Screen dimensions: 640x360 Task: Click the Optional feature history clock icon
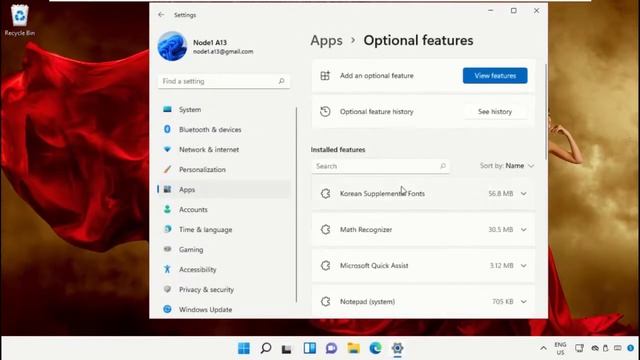pos(325,111)
